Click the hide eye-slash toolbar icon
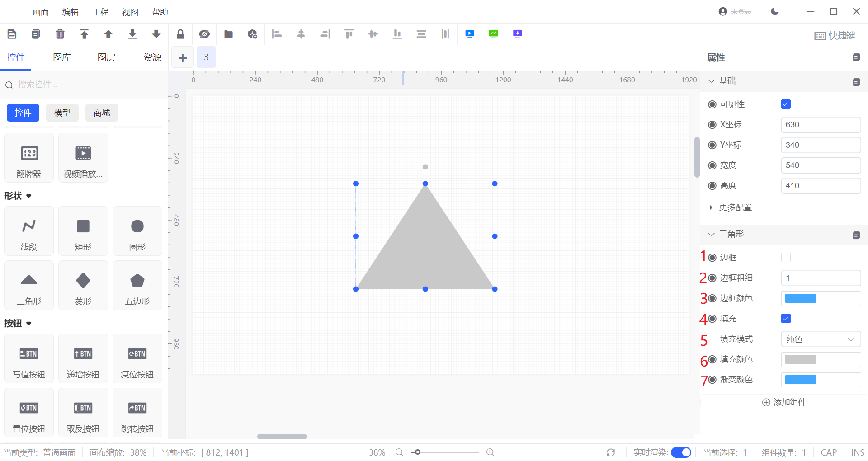 point(204,34)
